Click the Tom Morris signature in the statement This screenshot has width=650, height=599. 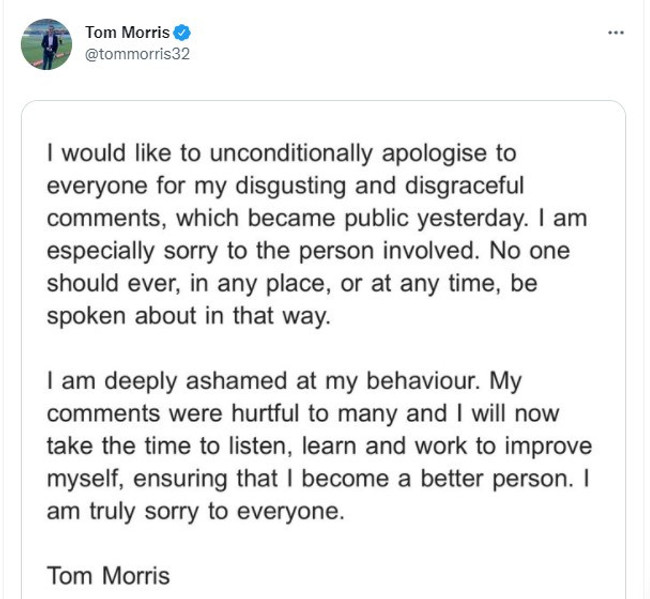click(108, 576)
